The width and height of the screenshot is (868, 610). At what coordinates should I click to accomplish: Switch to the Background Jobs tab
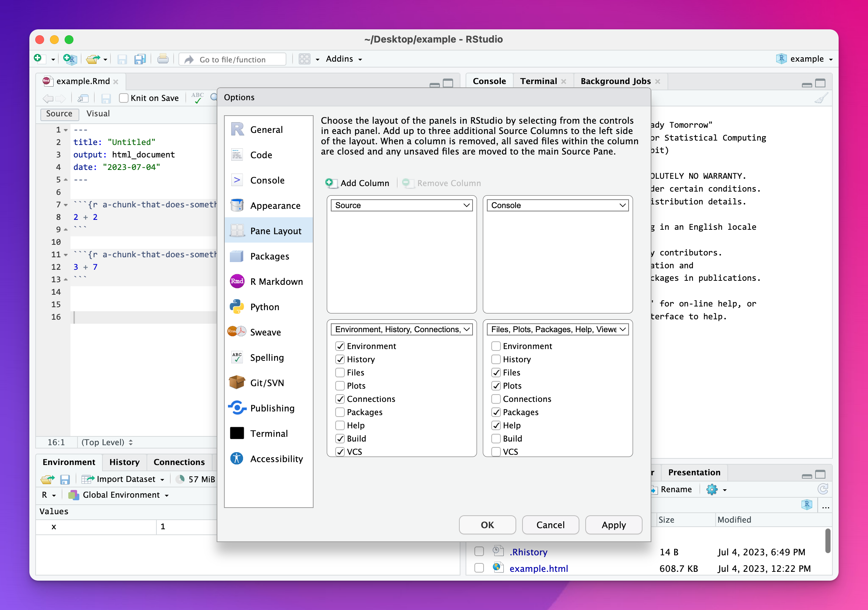615,81
